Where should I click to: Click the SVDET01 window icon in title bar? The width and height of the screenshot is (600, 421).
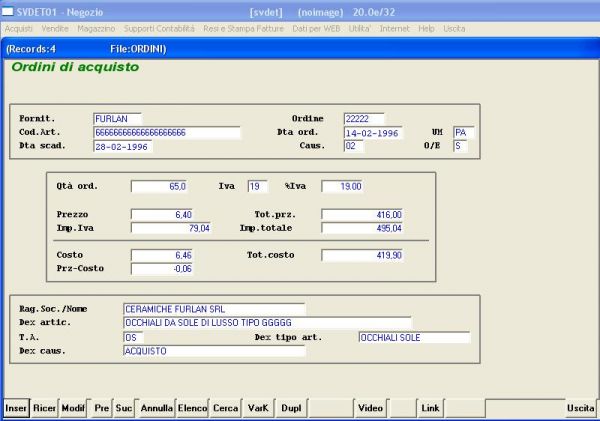7,11
